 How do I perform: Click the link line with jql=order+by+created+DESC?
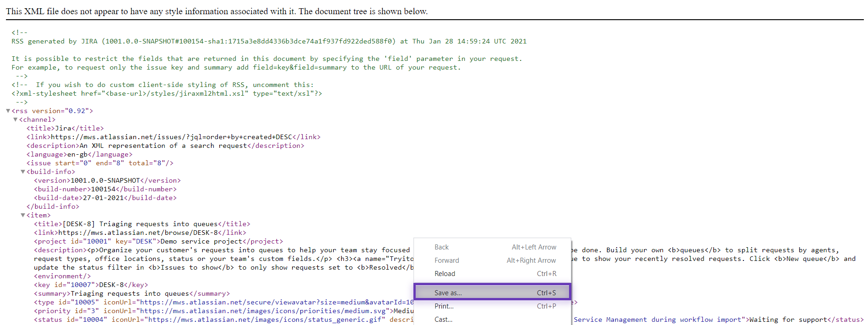pos(174,137)
